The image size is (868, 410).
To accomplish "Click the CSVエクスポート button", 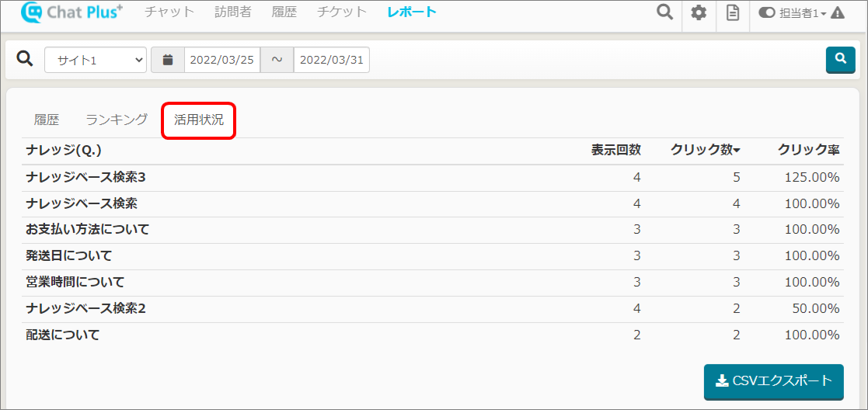I will [x=774, y=381].
